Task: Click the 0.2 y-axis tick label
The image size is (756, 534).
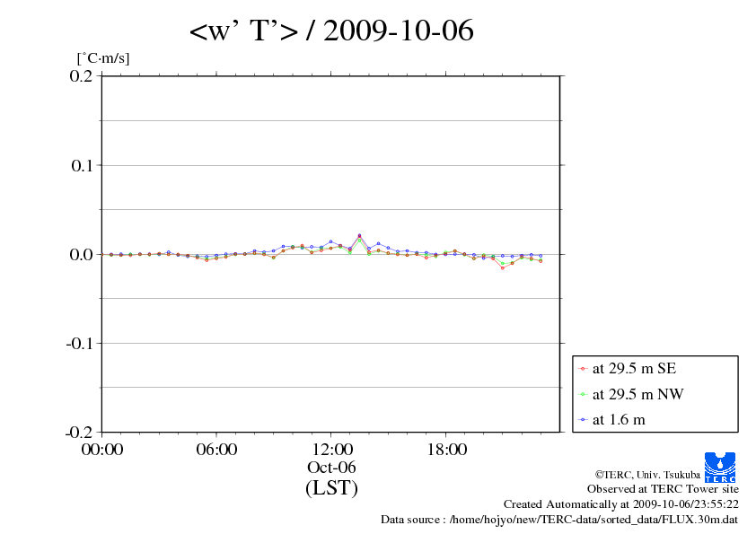Action: coord(82,76)
